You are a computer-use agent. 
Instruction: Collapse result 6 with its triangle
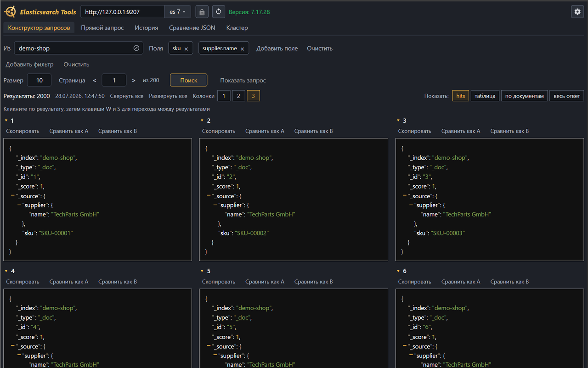click(398, 271)
